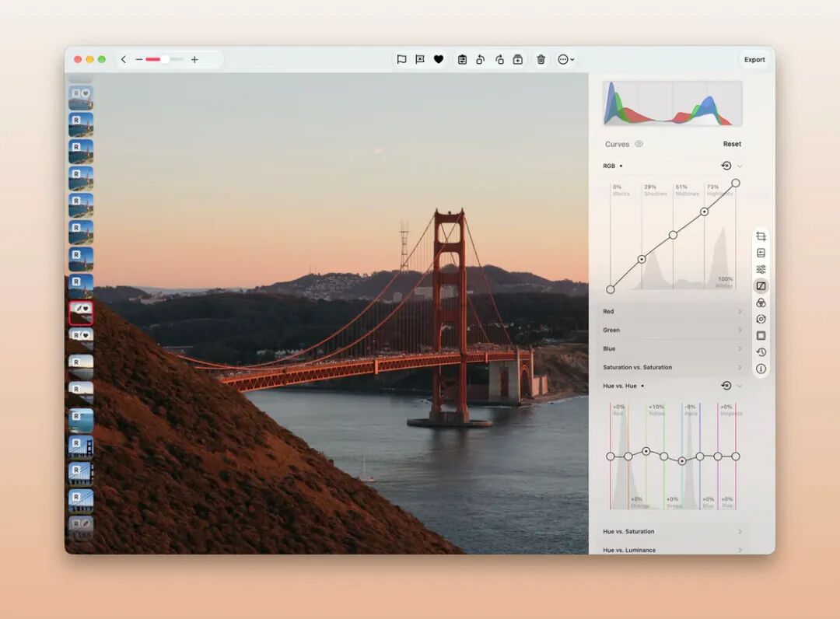Select the Yellow +10% hue curve point
The image size is (840, 619).
[646, 451]
